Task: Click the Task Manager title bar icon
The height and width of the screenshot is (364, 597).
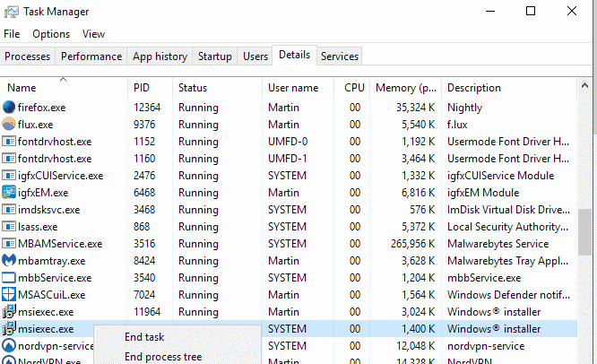Action: coord(12,12)
